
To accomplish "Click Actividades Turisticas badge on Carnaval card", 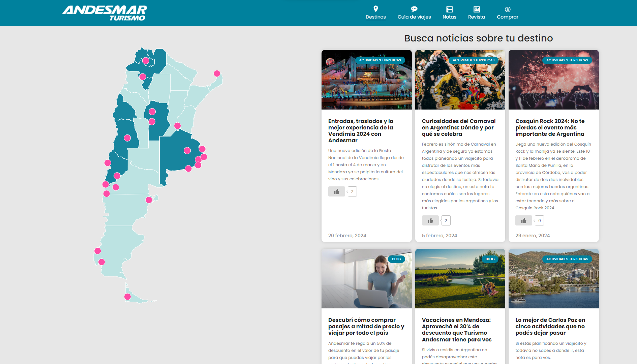I will click(x=474, y=60).
